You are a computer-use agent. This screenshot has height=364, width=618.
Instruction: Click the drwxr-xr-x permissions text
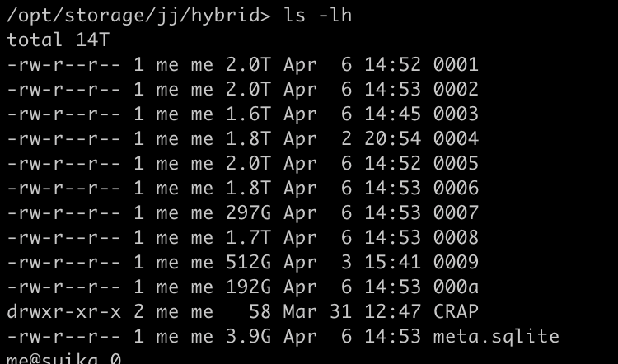63,311
